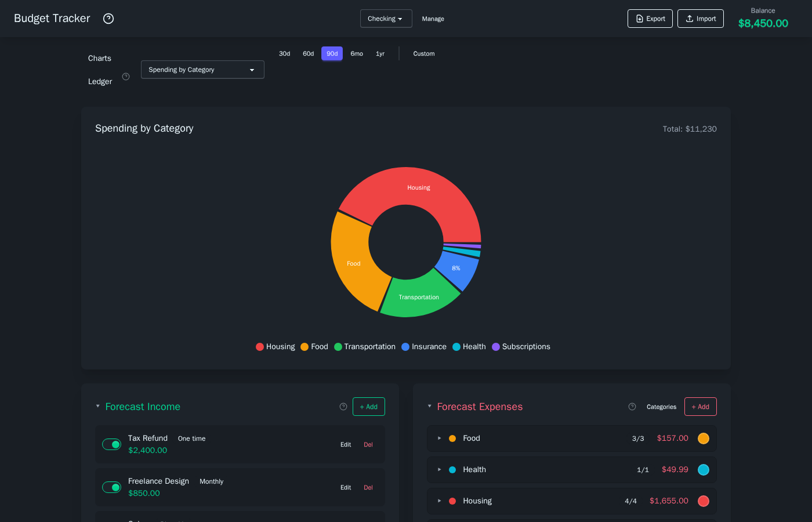Viewport: 812px width, 522px height.
Task: Click the Transportation slice of the donut chart
Action: click(419, 298)
